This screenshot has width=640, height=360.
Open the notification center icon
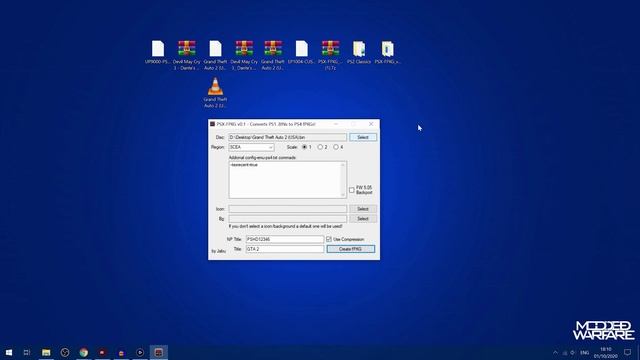(627, 353)
